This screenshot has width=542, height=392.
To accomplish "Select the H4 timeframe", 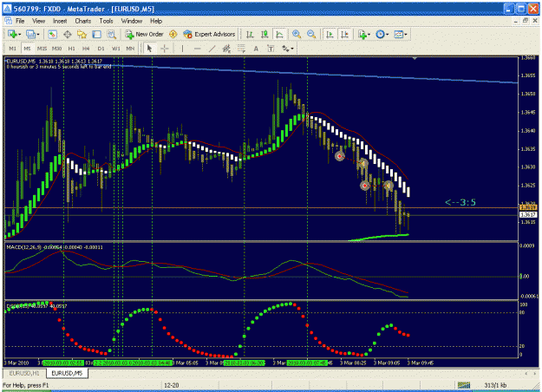I will point(86,49).
